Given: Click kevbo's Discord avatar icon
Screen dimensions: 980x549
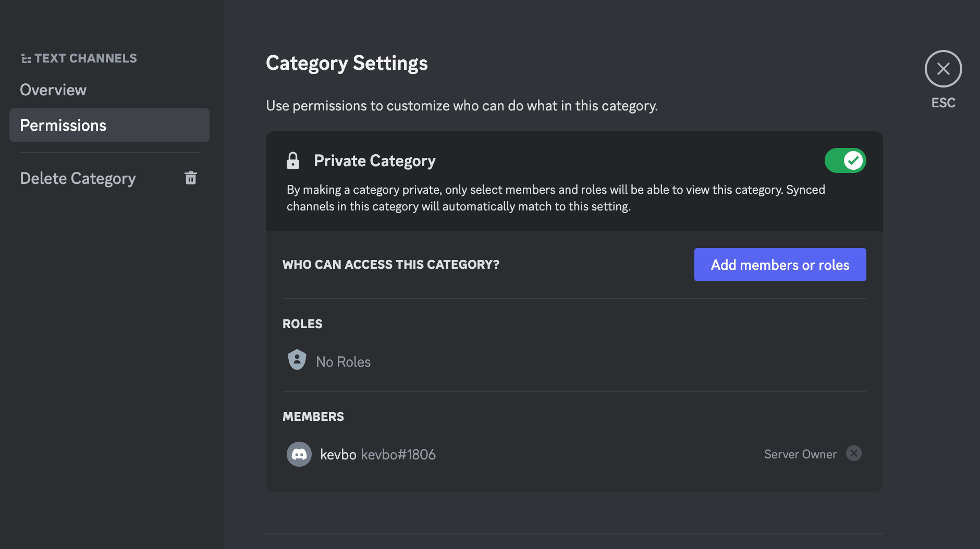Looking at the screenshot, I should coord(299,454).
